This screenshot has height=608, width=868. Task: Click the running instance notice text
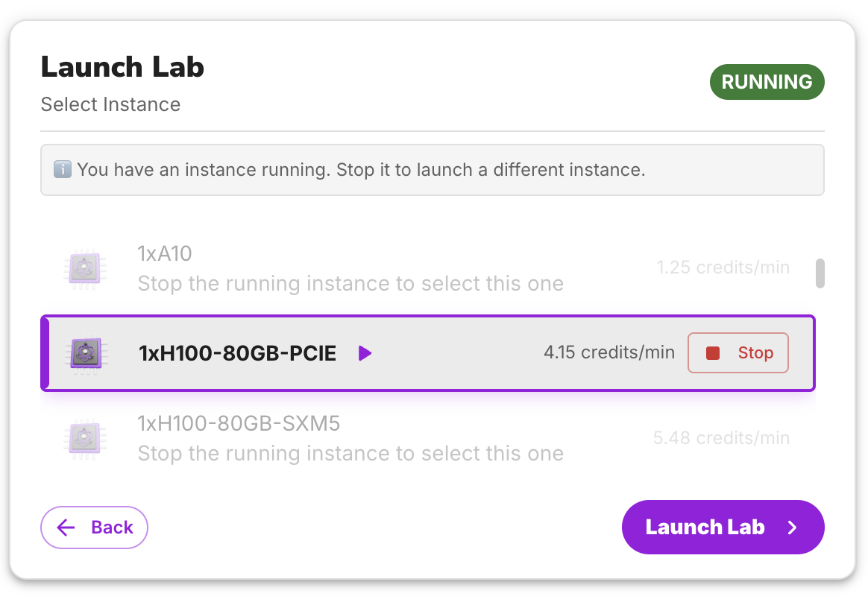pos(361,170)
